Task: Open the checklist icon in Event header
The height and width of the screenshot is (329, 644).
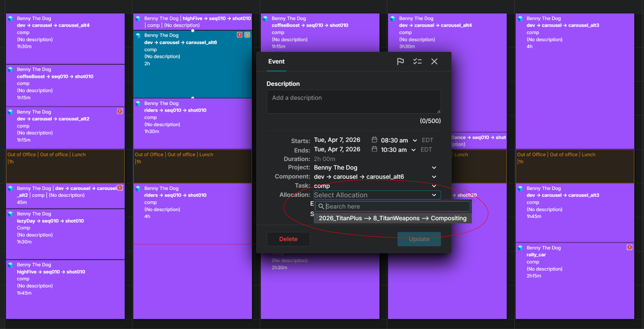Action: [x=417, y=61]
